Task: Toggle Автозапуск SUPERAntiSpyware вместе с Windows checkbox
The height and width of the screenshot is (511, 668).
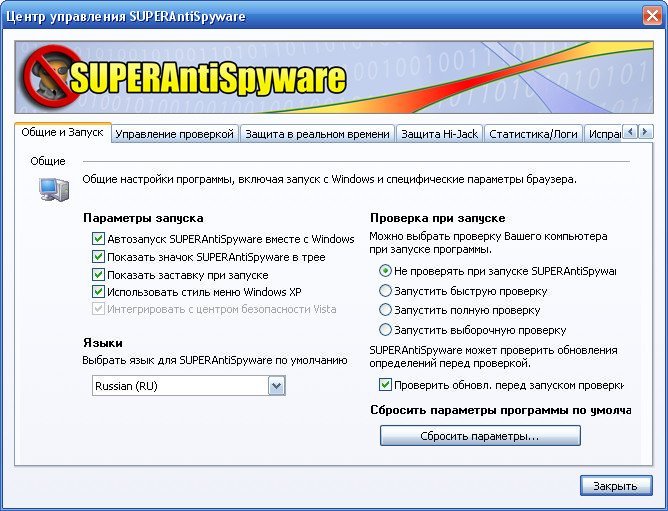Action: pos(98,239)
